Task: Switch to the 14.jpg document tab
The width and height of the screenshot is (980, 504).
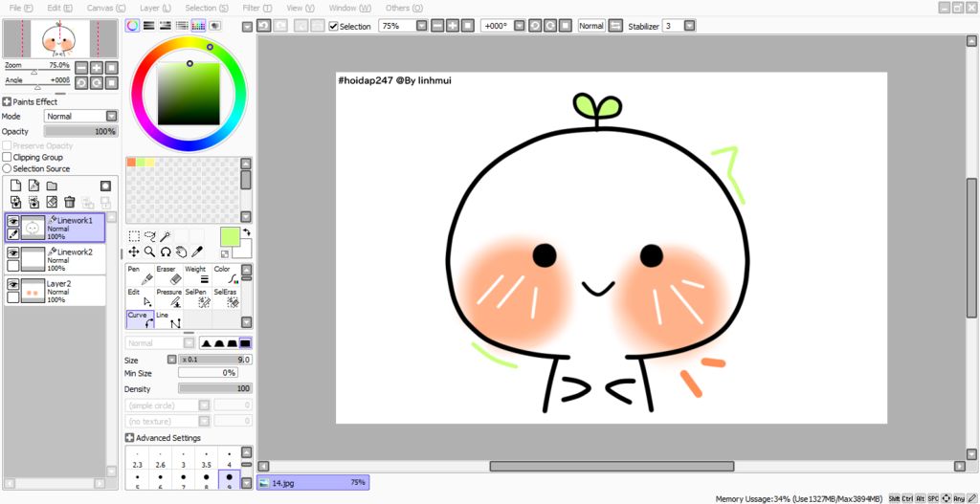Action: [313, 482]
